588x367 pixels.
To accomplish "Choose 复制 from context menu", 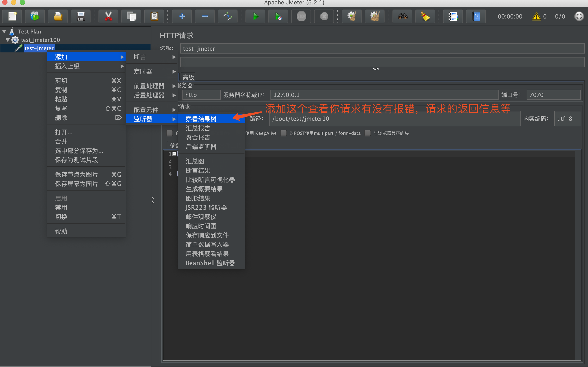I will 86,90.
